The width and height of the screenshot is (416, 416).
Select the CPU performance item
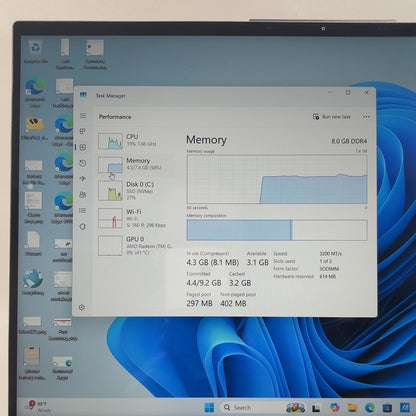(136, 141)
